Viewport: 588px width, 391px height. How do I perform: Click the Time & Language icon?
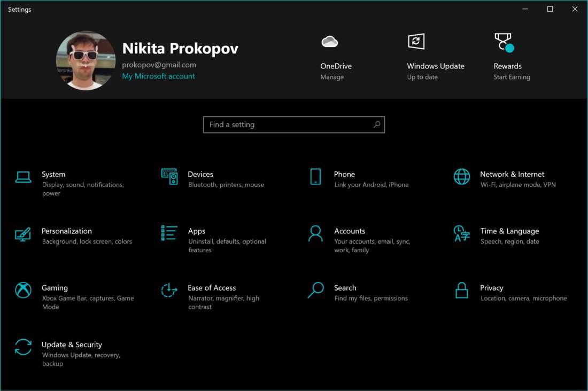[x=462, y=233]
